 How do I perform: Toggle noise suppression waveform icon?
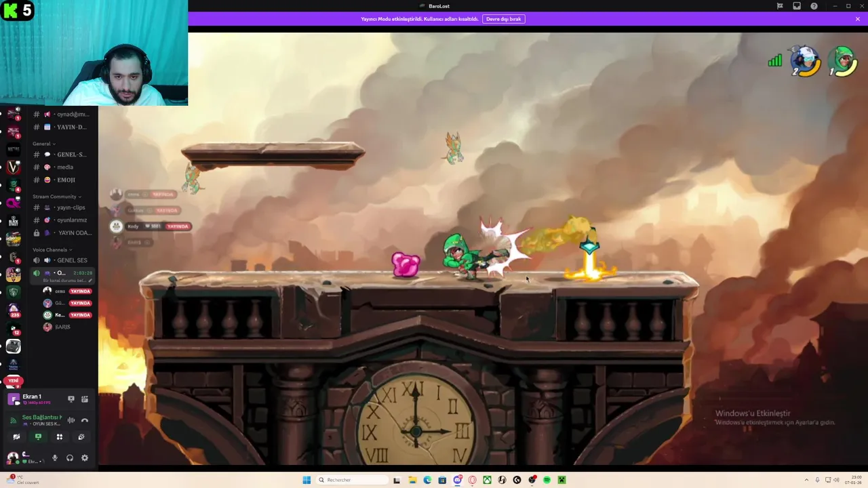71,420
